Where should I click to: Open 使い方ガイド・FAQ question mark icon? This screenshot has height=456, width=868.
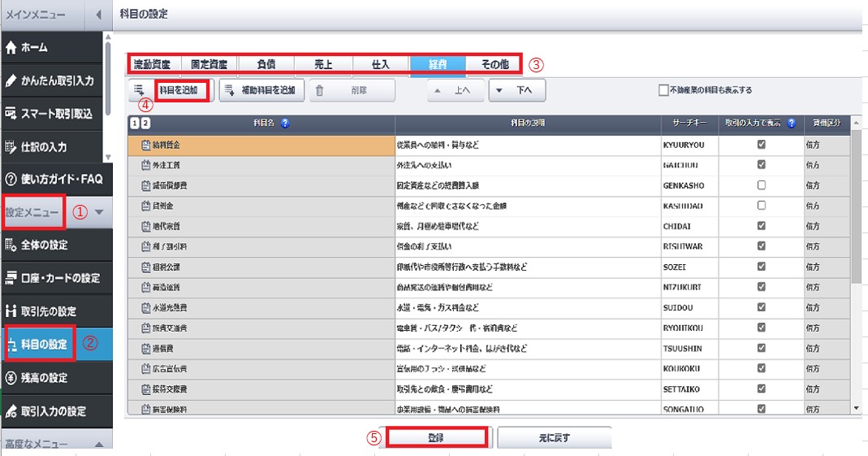(11, 179)
